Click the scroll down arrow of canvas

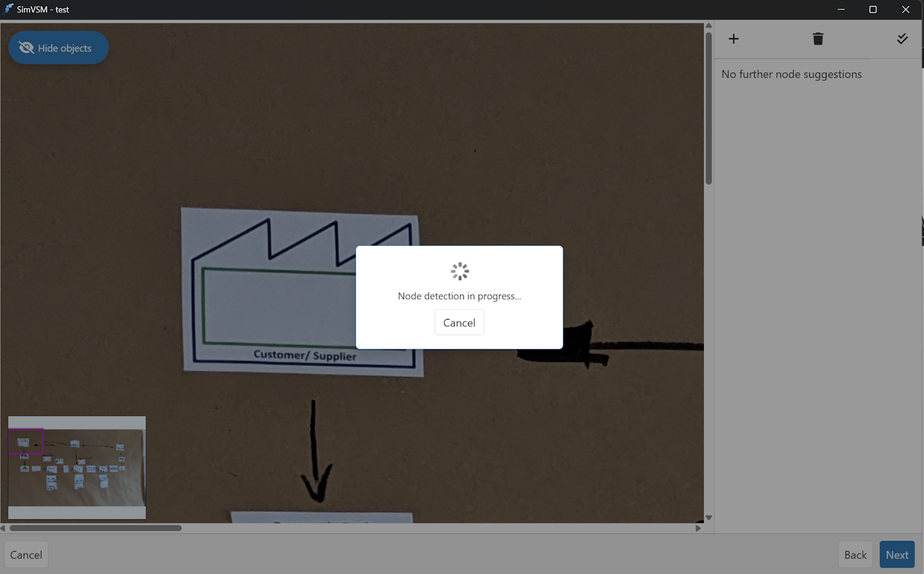[x=708, y=518]
